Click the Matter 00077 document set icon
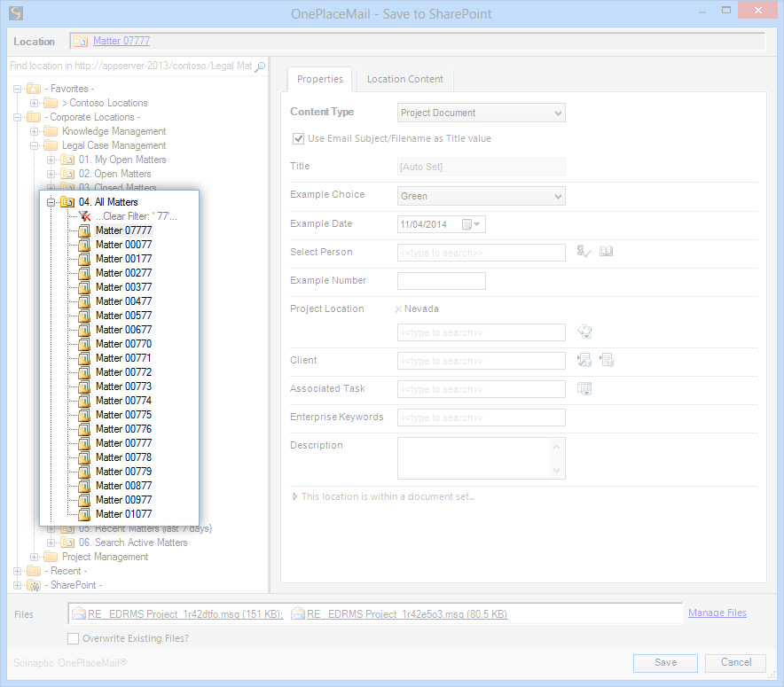The height and width of the screenshot is (687, 784). pos(84,245)
